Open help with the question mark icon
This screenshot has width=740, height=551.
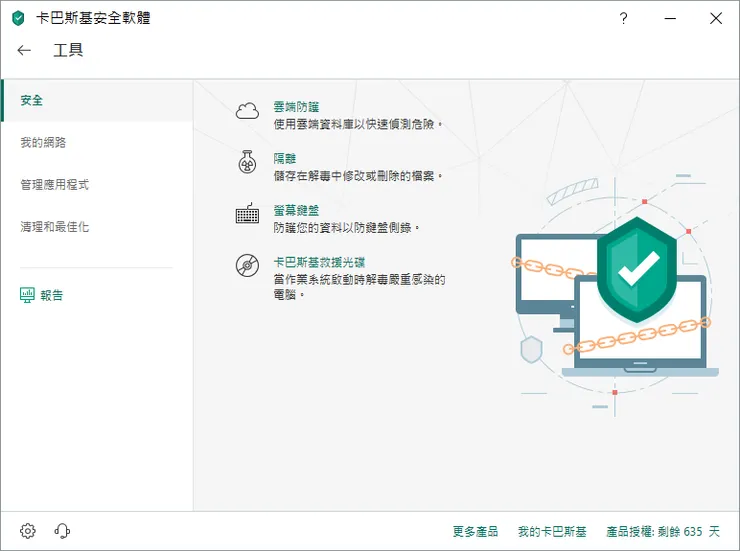click(x=623, y=18)
